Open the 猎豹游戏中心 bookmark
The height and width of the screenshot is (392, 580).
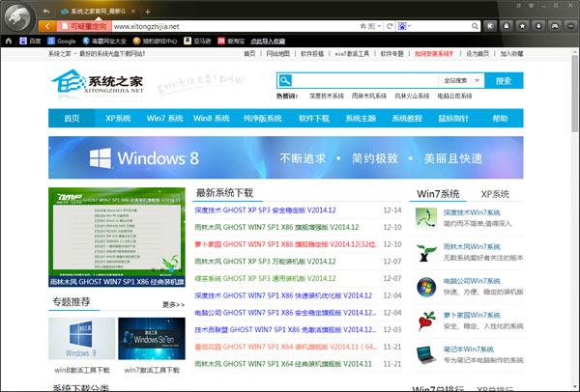click(x=156, y=41)
